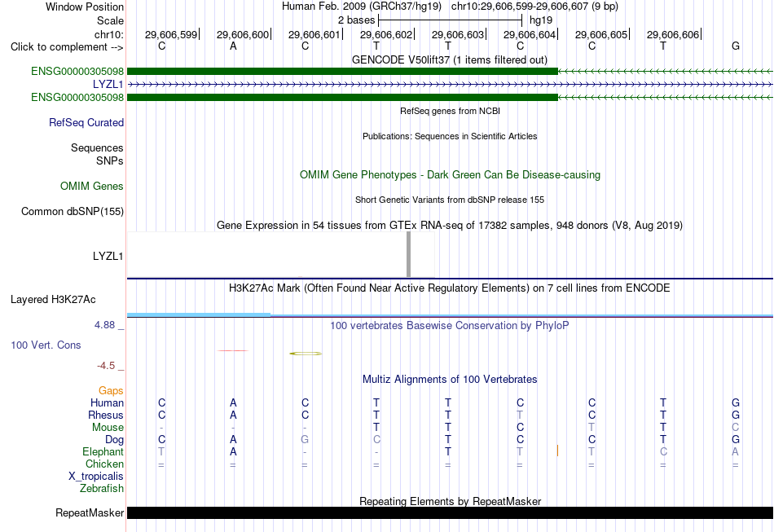Click the Common dbSNP(155) track label
774x532 pixels.
[72, 211]
